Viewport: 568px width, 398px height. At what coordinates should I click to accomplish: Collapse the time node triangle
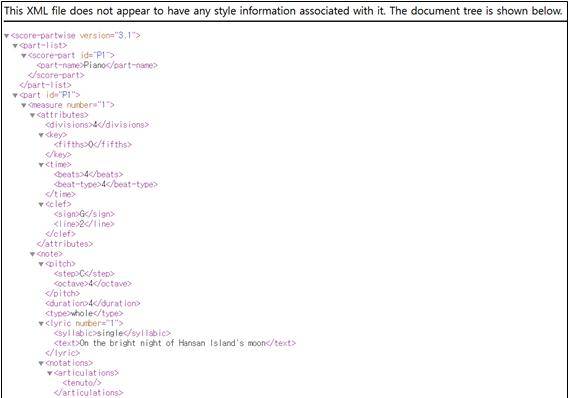pos(41,165)
